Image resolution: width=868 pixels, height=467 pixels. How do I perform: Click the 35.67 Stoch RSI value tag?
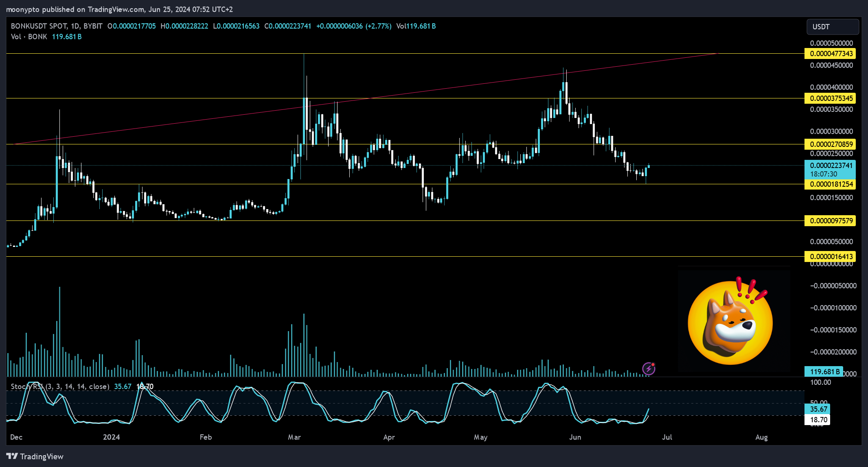[x=818, y=409]
